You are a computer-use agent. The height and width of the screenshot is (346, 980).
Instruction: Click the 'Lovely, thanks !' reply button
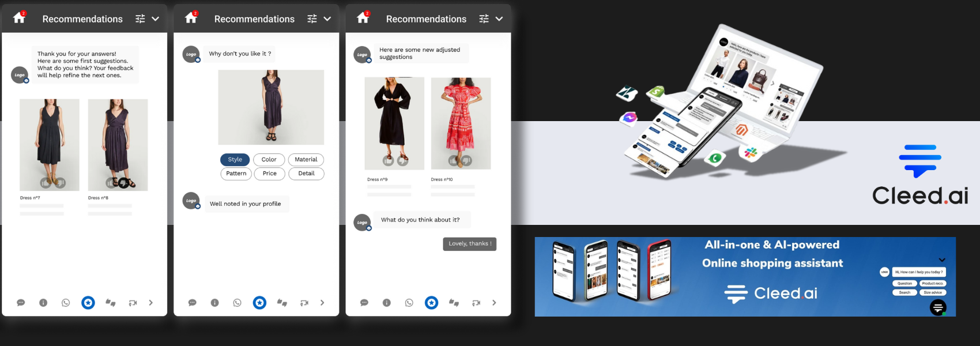pos(469,244)
